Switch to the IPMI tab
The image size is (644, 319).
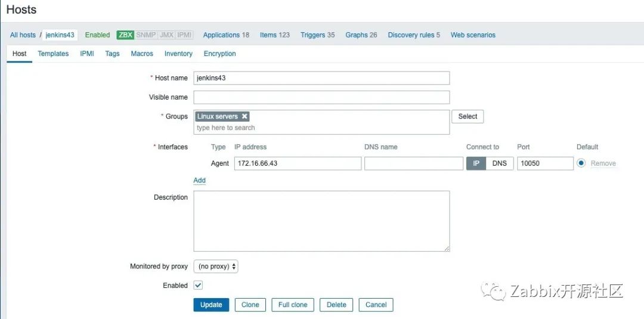pos(87,54)
